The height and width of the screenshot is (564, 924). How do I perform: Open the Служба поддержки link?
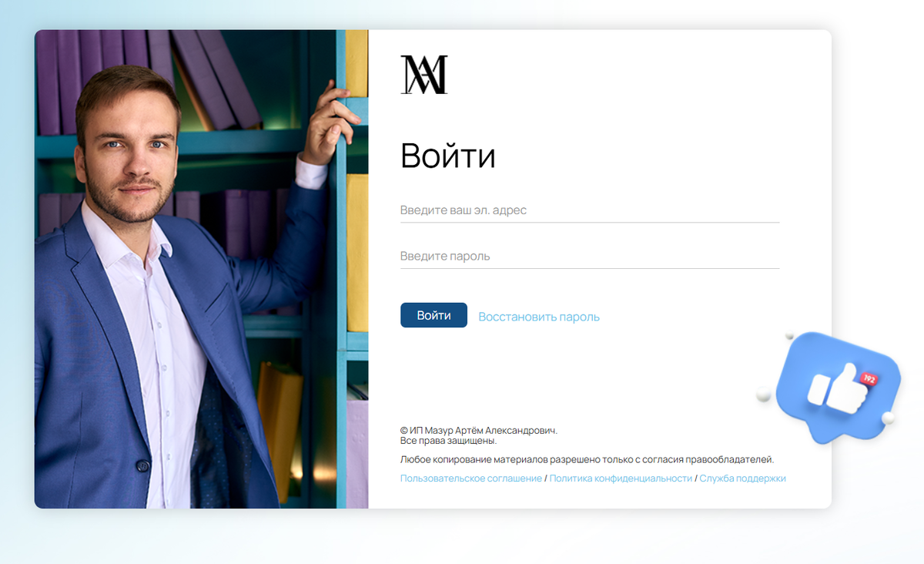742,478
